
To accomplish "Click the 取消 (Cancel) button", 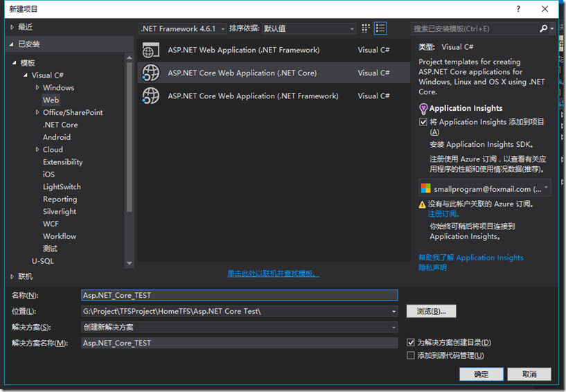I will pos(529,374).
